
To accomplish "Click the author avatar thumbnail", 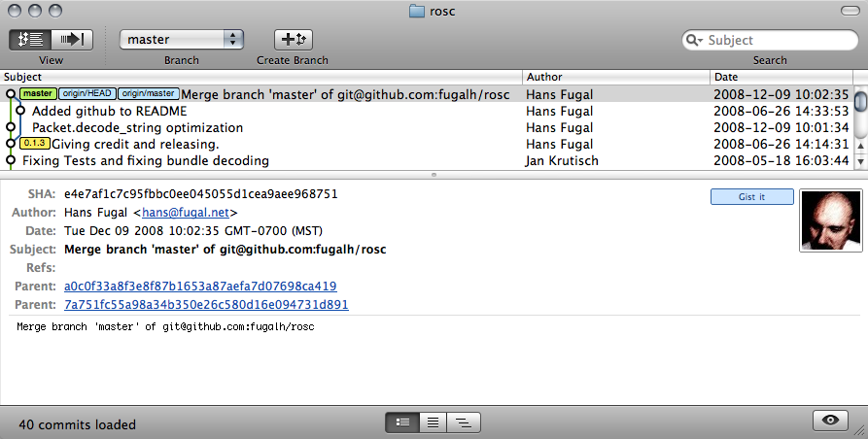I will click(x=831, y=220).
